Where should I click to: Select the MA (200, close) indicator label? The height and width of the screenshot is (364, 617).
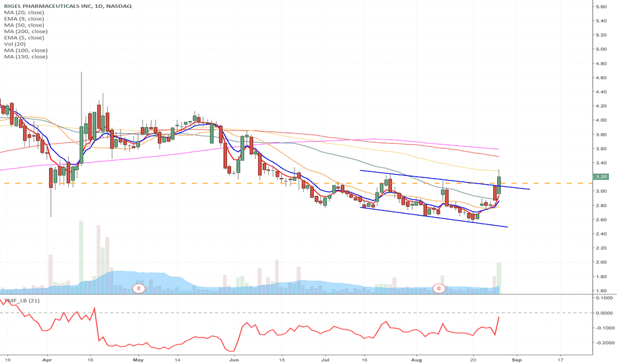pyautogui.click(x=26, y=31)
